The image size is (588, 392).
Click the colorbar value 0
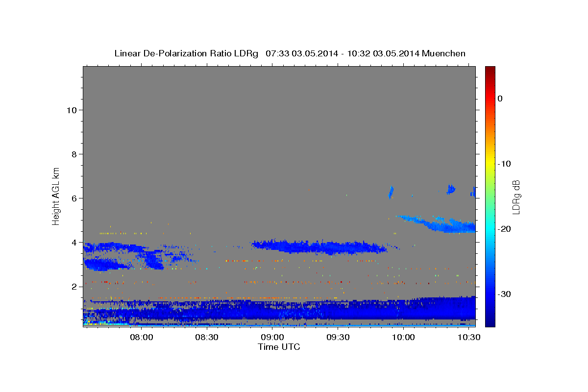(500, 98)
